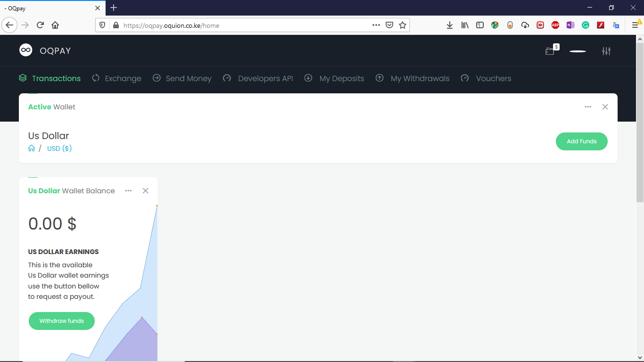This screenshot has height=362, width=644.
Task: Click the Flash extension icon
Action: click(x=601, y=25)
